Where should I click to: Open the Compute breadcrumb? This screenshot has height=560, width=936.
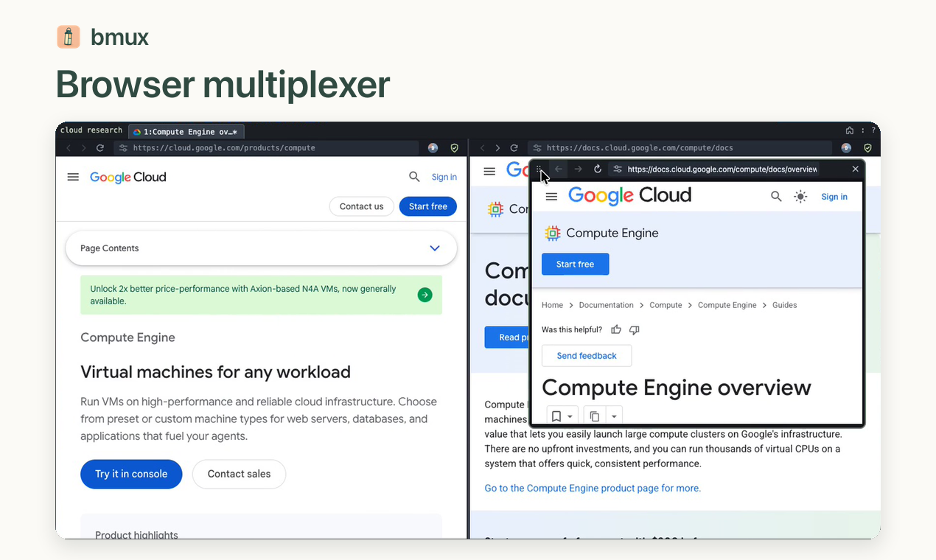[666, 305]
